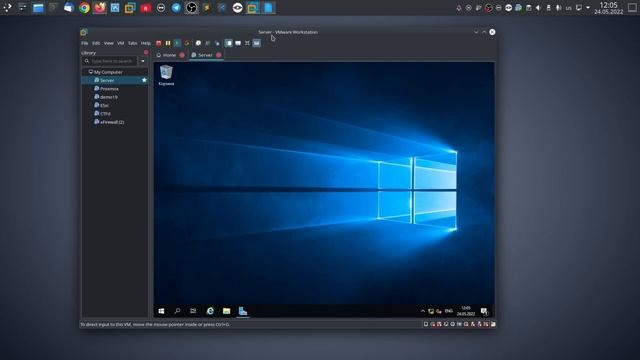Enter full screen mode via toolbar icon
The width and height of the screenshot is (640, 360).
tap(247, 43)
